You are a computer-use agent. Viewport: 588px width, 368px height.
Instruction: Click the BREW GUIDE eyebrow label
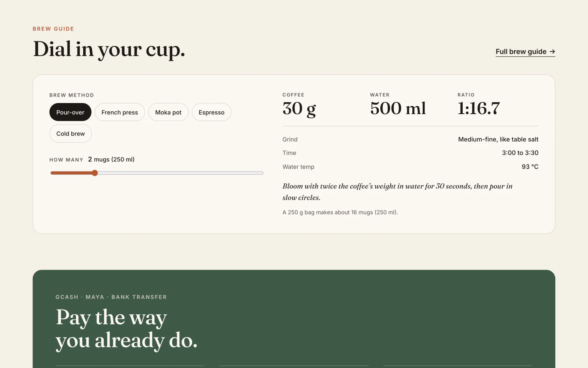(x=53, y=29)
